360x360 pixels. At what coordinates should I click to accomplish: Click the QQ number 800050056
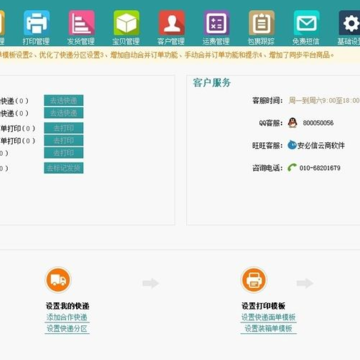point(318,123)
